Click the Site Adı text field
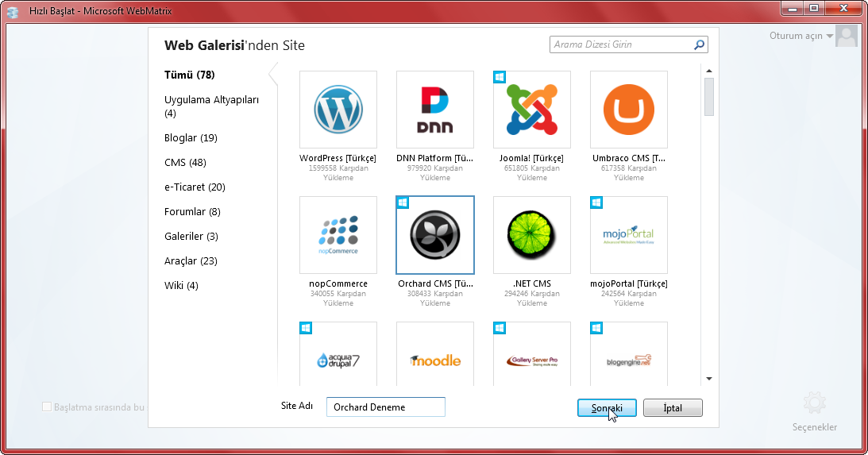 pos(386,407)
